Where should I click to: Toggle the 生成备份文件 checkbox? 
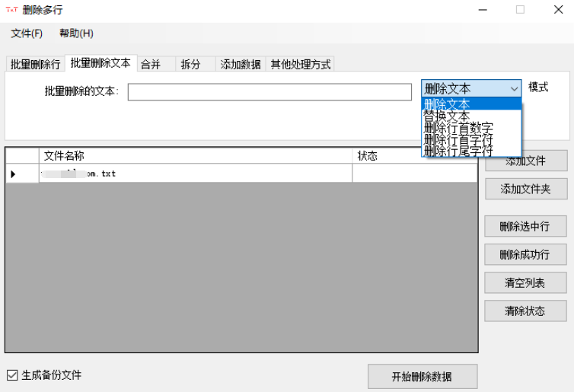(x=12, y=375)
